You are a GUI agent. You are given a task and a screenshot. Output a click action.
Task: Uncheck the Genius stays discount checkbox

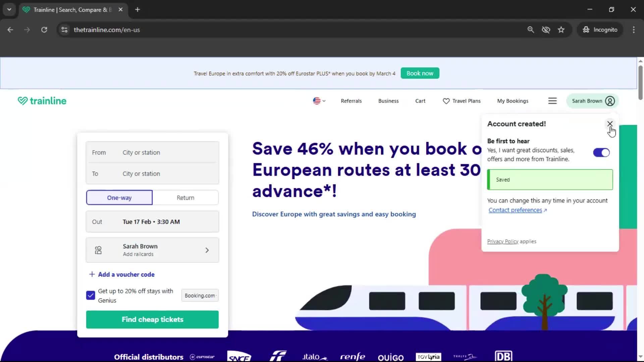tap(90, 295)
